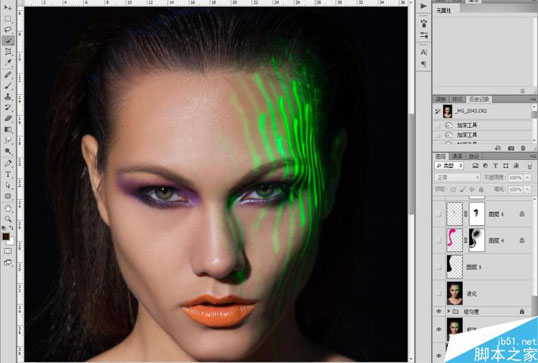This screenshot has height=363, width=538.
Task: Filter layers by smart objects
Action: (x=516, y=166)
